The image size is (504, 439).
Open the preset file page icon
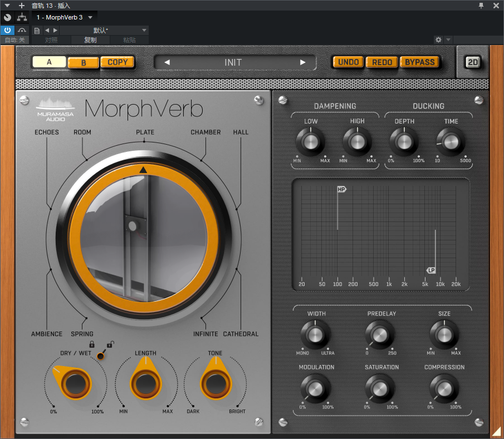[x=37, y=31]
